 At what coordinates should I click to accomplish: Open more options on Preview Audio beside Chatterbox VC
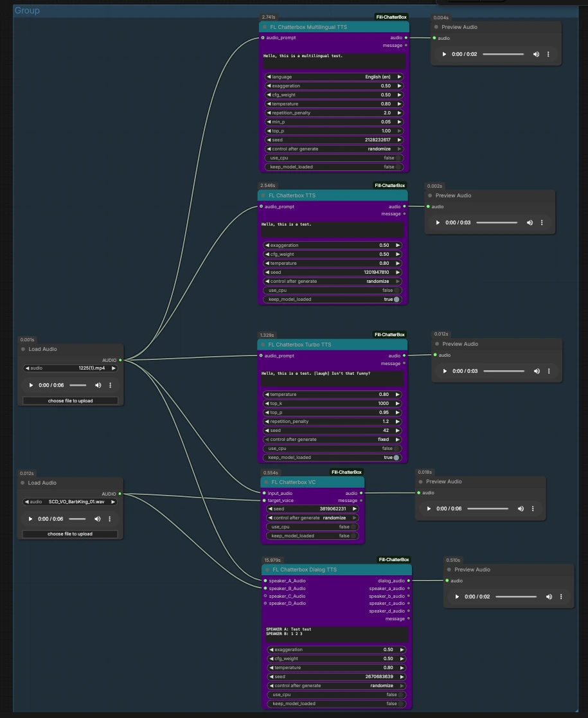pos(533,508)
